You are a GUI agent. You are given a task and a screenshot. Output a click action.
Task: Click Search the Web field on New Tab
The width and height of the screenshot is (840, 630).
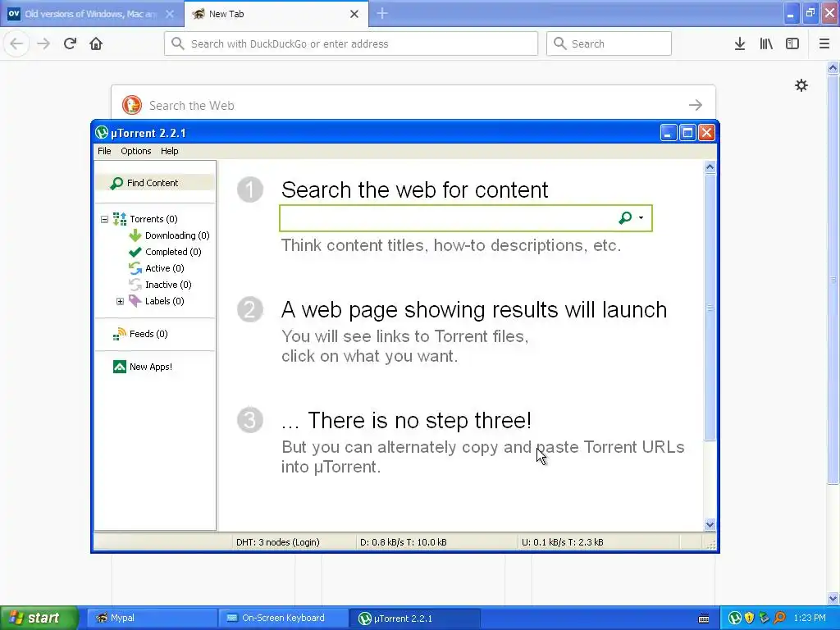tap(413, 105)
